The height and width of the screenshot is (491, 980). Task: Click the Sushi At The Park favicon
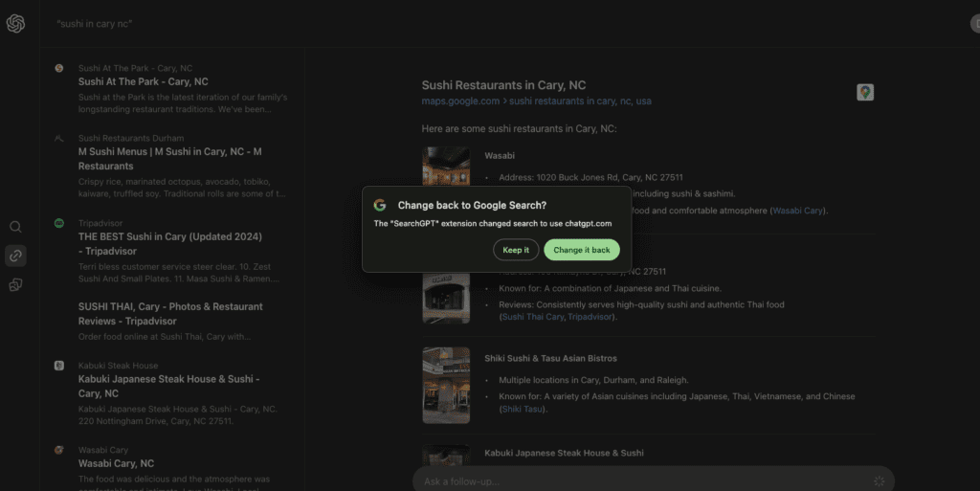[58, 68]
